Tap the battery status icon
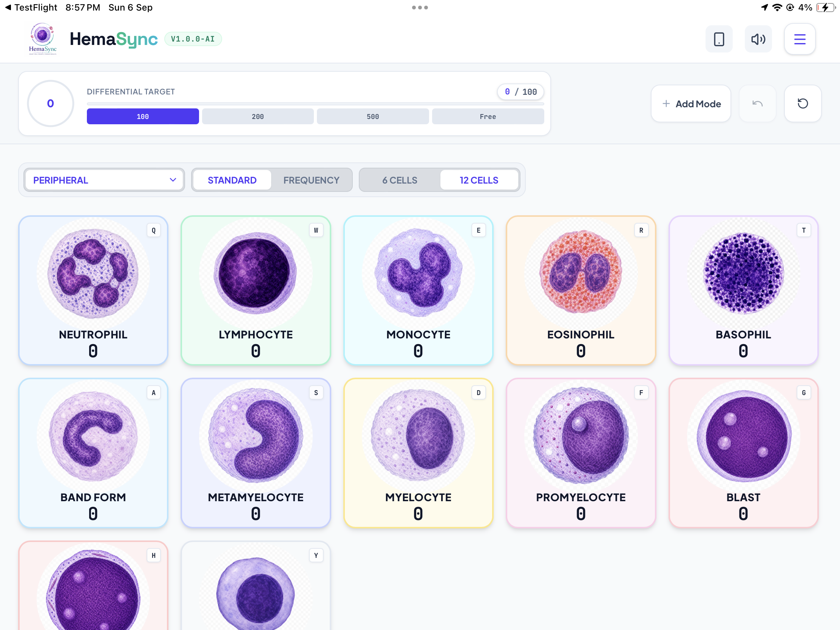 825,8
